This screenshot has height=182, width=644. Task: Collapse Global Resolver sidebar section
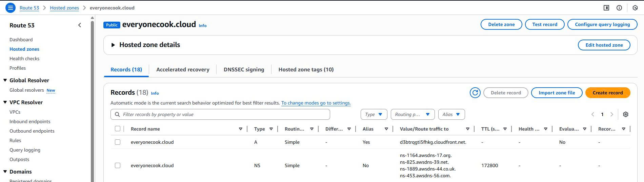[5, 80]
